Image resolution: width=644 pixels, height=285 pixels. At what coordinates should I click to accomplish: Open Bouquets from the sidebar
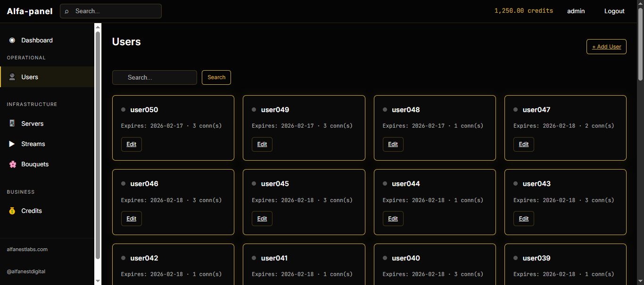[47, 164]
